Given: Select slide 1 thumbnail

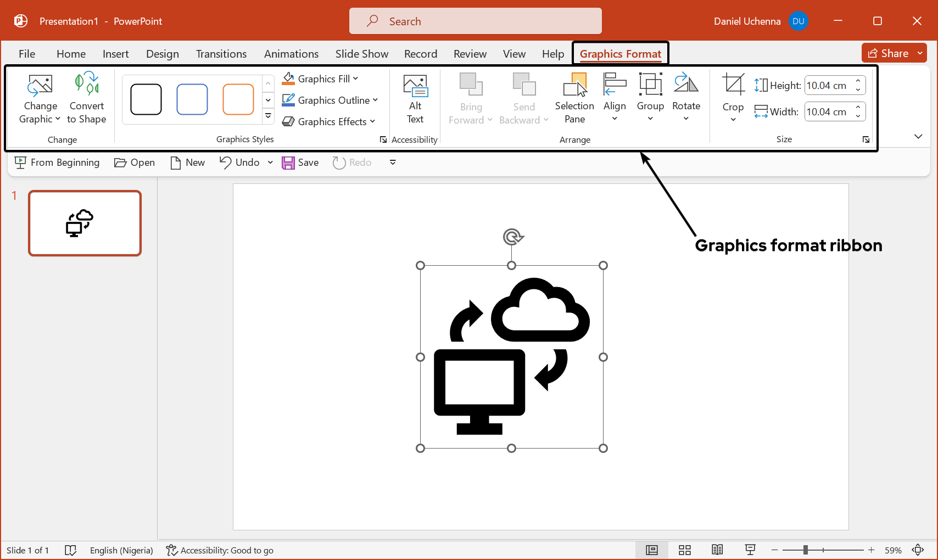Looking at the screenshot, I should (x=85, y=223).
